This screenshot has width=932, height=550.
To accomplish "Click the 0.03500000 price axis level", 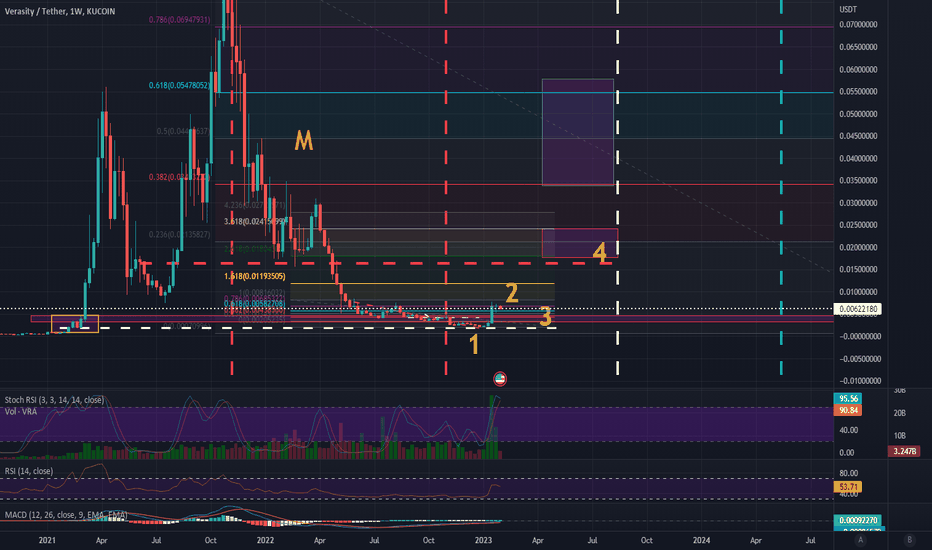I will coord(858,181).
